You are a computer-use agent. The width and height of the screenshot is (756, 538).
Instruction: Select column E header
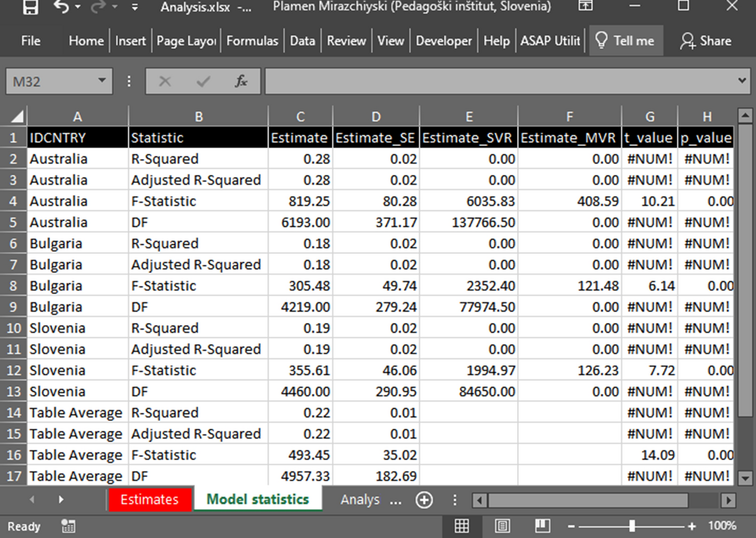coord(469,116)
